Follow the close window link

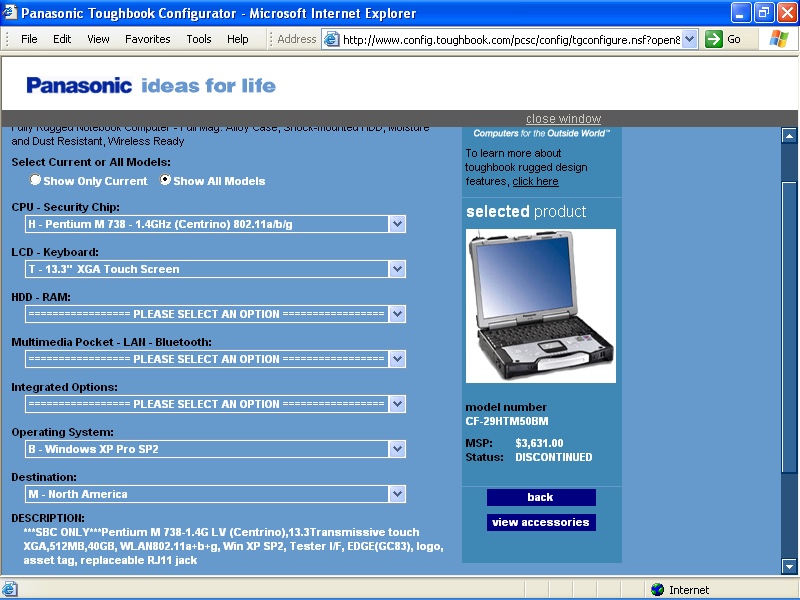(x=564, y=119)
